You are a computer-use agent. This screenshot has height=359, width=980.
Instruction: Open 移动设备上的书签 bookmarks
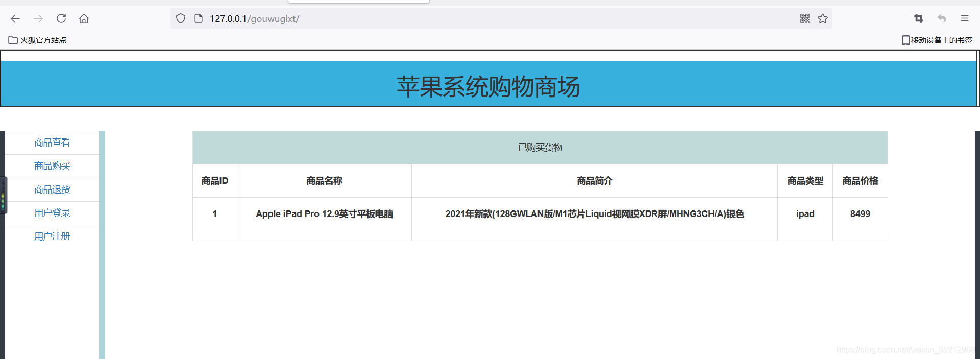coord(937,40)
